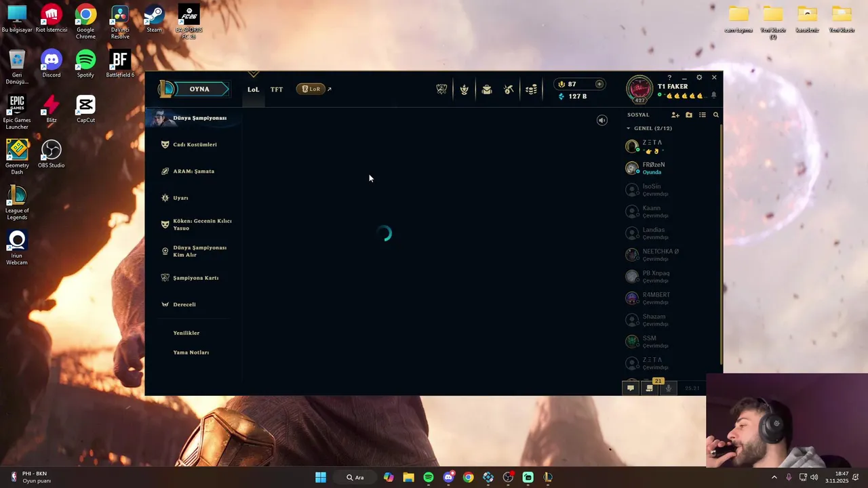Click the friend search magnifier icon

pos(715,115)
